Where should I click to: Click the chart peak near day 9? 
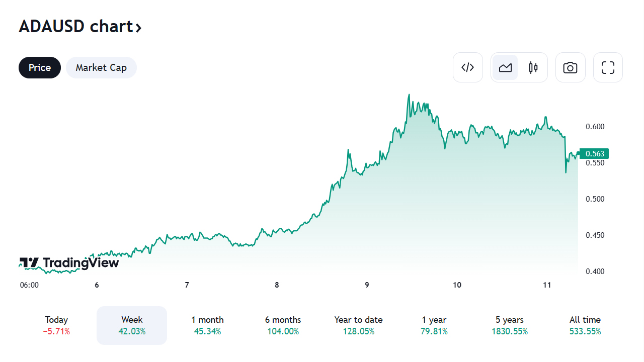tap(409, 95)
